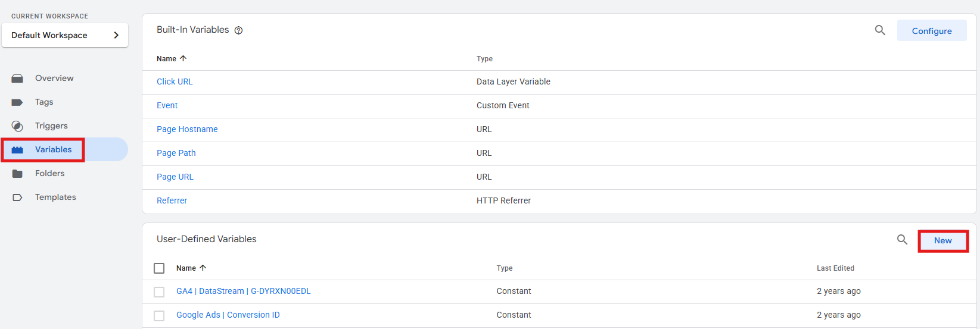This screenshot has width=980, height=329.
Task: Open the Page Path variable
Action: coord(176,153)
